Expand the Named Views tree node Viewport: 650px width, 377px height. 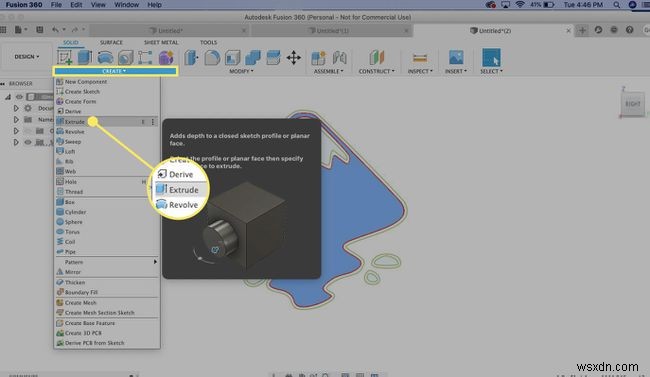click(16, 119)
